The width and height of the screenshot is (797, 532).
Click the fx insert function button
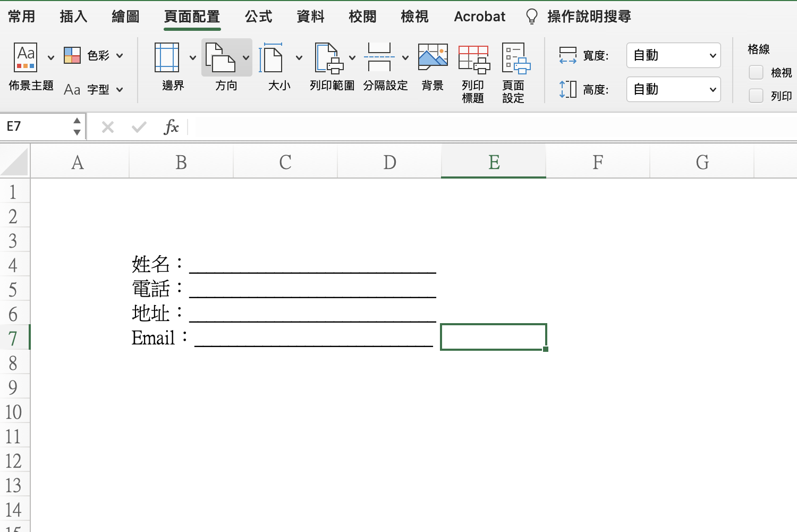pyautogui.click(x=171, y=126)
